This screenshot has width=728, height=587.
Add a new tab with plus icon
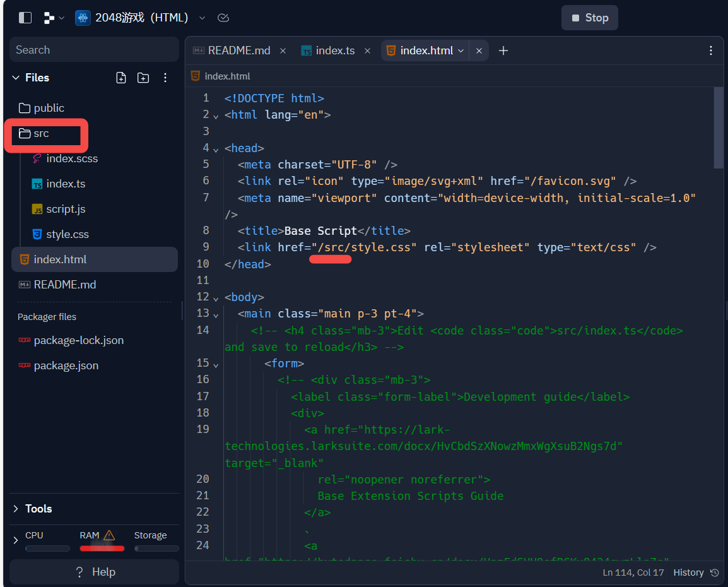(503, 50)
